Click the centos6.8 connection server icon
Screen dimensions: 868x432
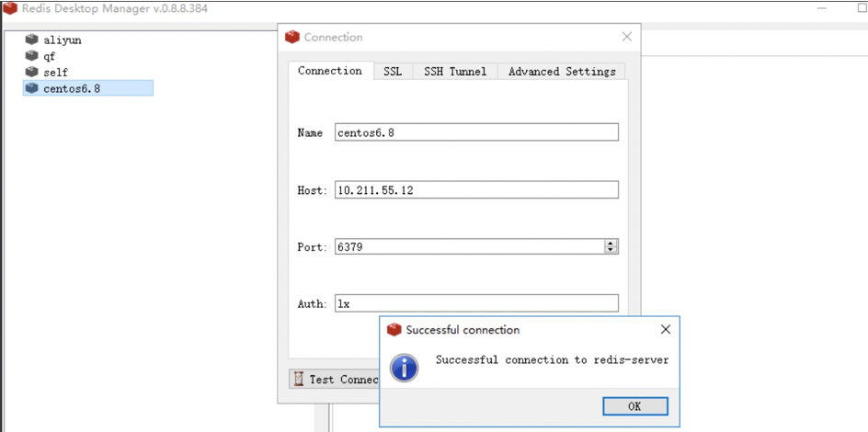coord(31,88)
